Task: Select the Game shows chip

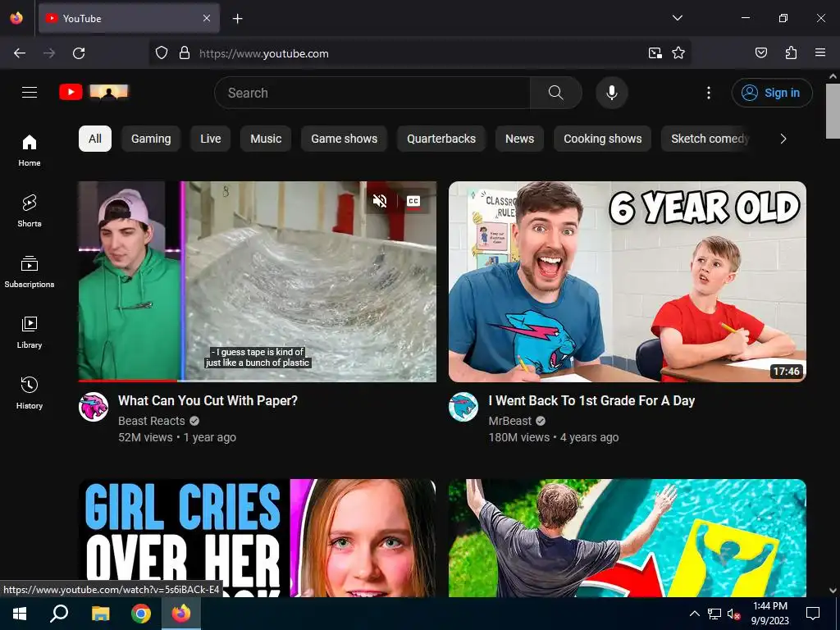Action: pos(344,139)
